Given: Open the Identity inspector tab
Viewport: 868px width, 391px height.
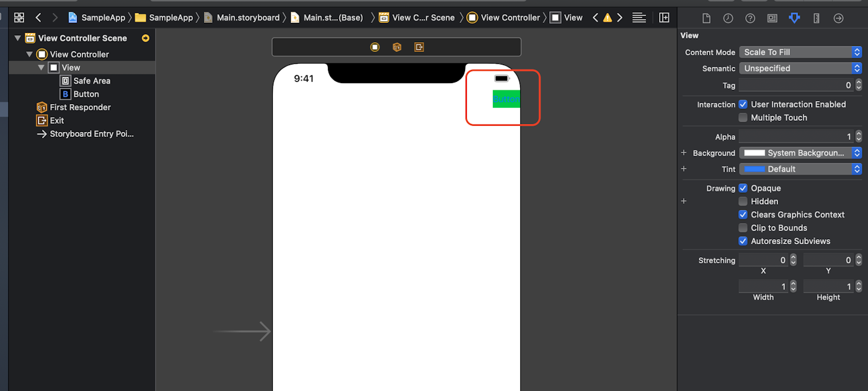Looking at the screenshot, I should (x=772, y=18).
